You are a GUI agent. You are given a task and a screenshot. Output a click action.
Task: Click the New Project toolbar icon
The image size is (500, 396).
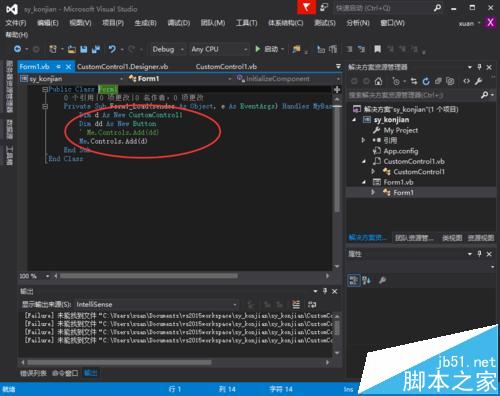pyautogui.click(x=53, y=49)
